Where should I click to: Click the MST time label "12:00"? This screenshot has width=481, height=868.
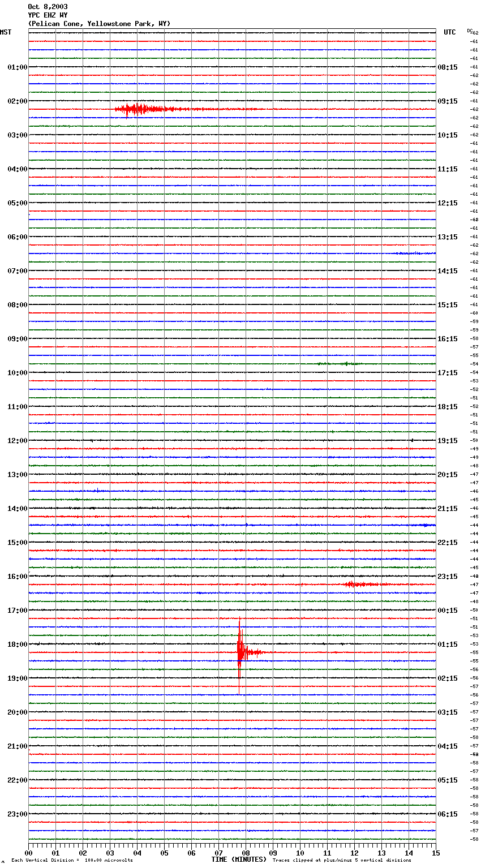[18, 441]
